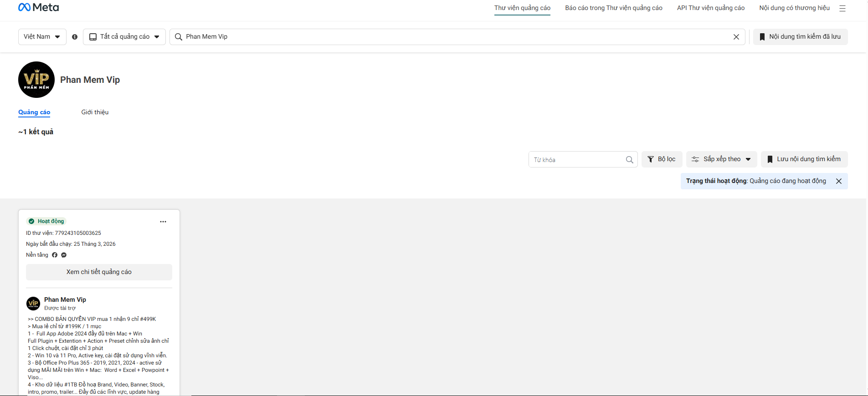This screenshot has width=868, height=396.
Task: Click the info icon beside Việt Nam
Action: coord(75,37)
